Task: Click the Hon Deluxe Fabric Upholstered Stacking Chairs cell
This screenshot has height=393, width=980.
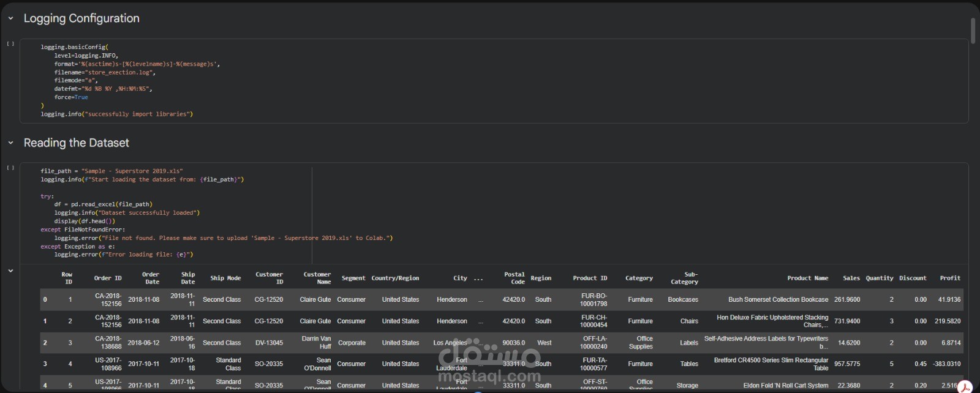Action: [772, 321]
